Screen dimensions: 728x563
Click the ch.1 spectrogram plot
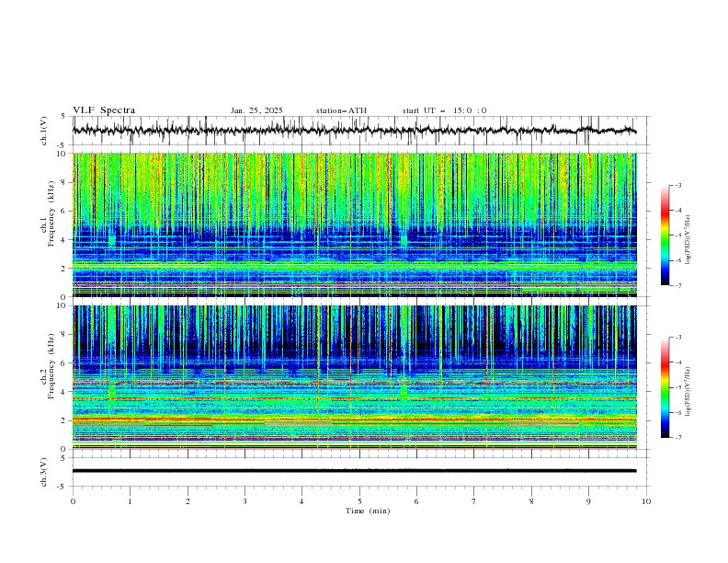[x=355, y=224]
